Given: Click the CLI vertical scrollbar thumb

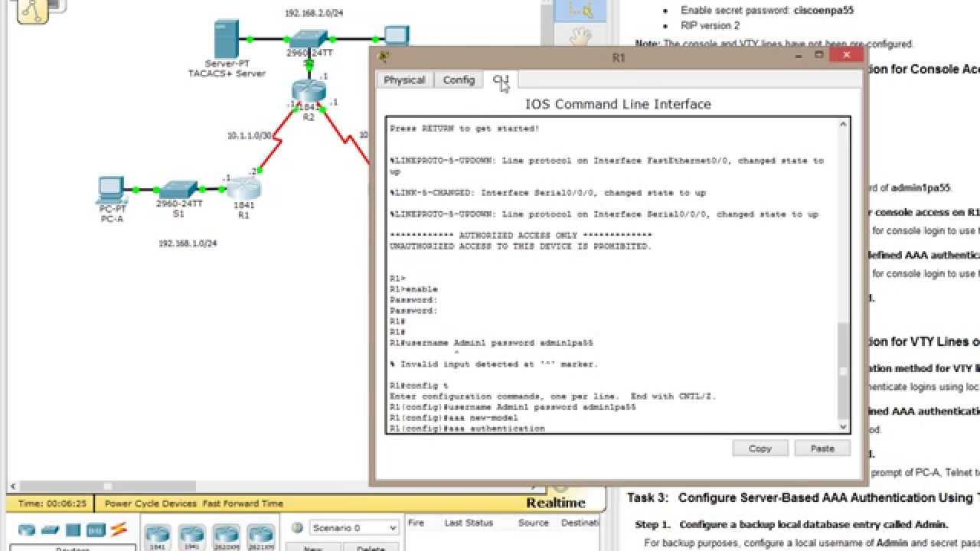Looking at the screenshot, I should click(844, 370).
